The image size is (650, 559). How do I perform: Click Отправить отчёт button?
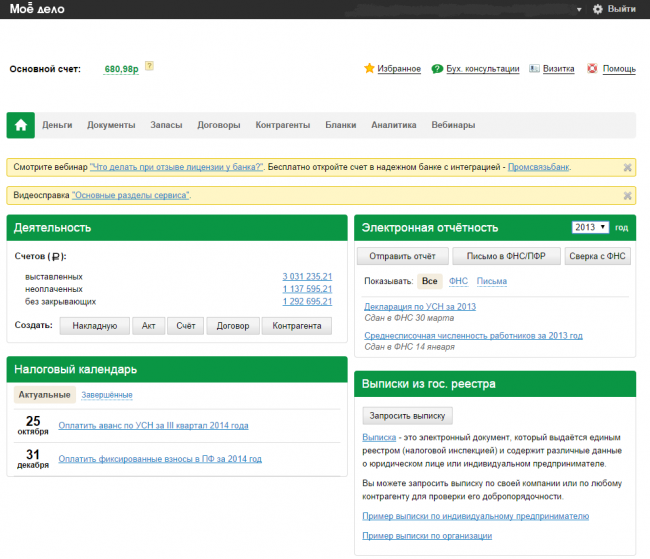[403, 256]
